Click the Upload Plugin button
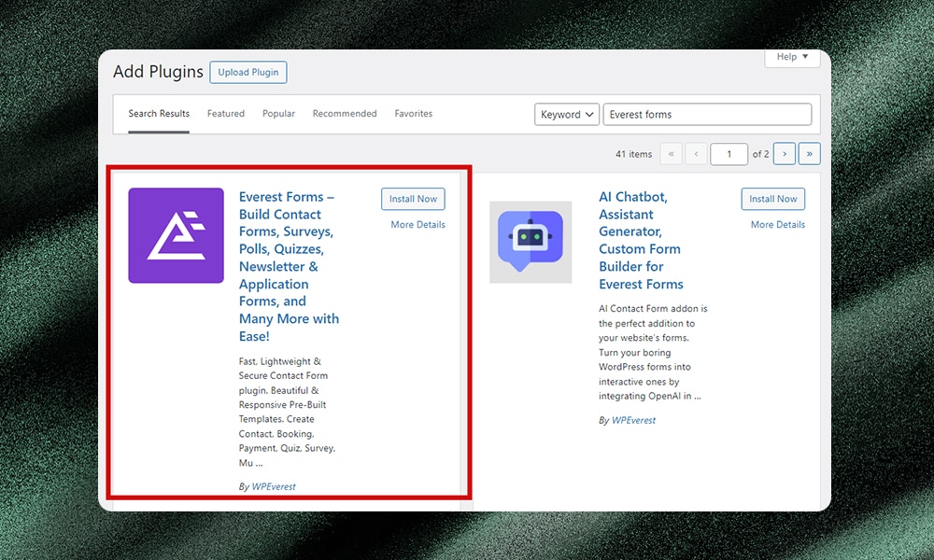 pyautogui.click(x=248, y=72)
